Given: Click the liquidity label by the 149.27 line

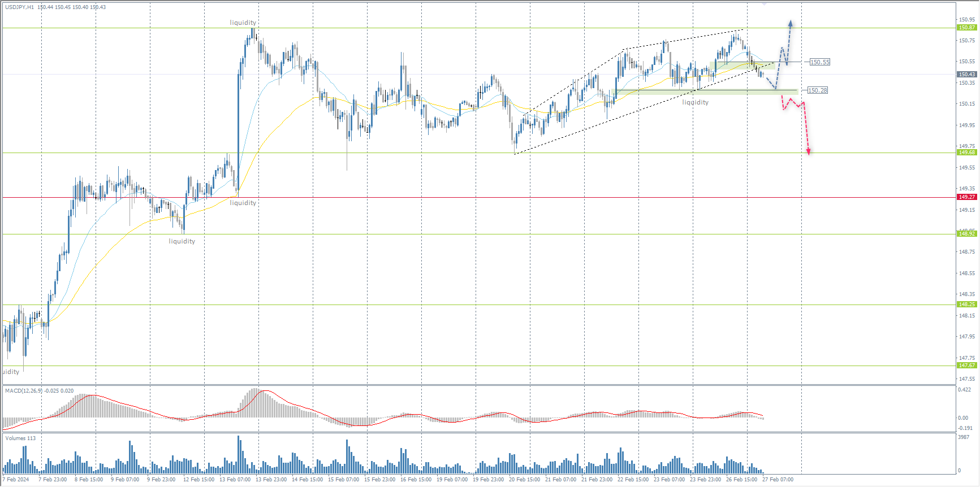Looking at the screenshot, I should (243, 203).
